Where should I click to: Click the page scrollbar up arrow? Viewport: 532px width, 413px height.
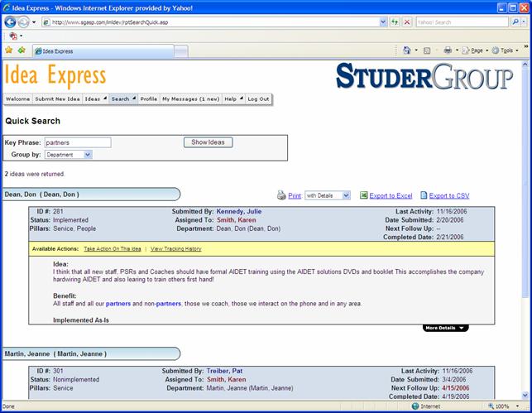pos(525,64)
